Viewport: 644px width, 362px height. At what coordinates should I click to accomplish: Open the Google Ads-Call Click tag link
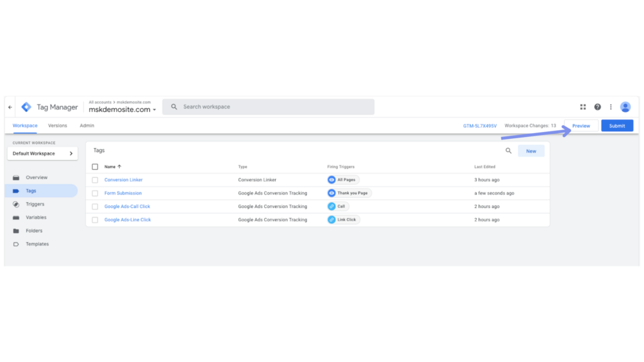click(x=127, y=206)
